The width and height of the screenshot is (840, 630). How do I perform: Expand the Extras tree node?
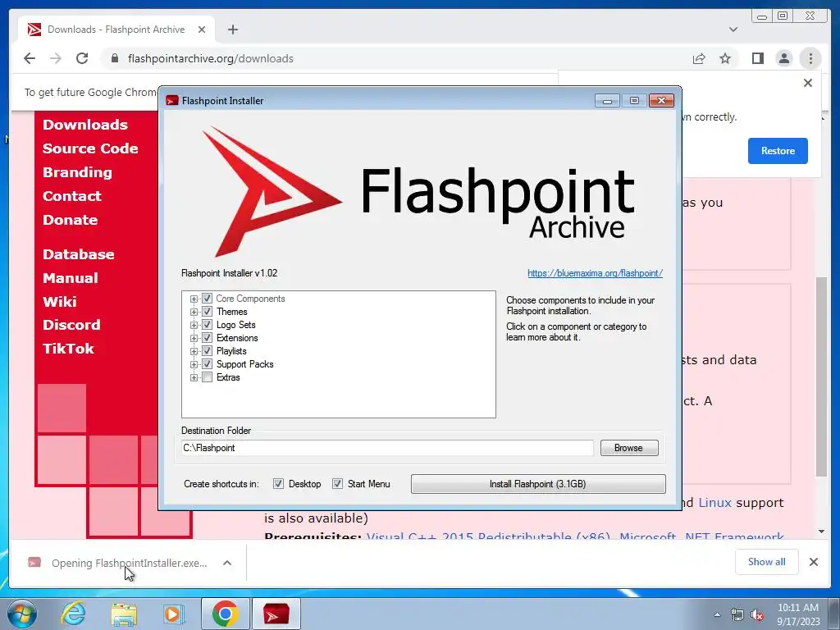click(x=194, y=377)
